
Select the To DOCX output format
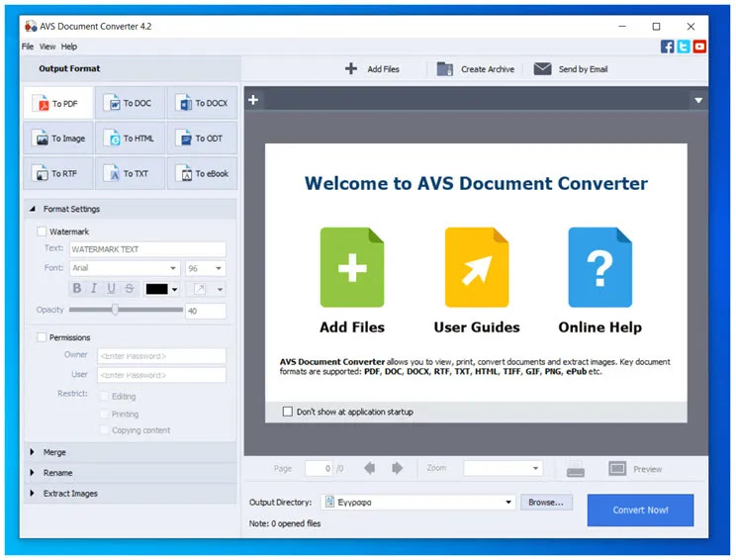coord(203,103)
